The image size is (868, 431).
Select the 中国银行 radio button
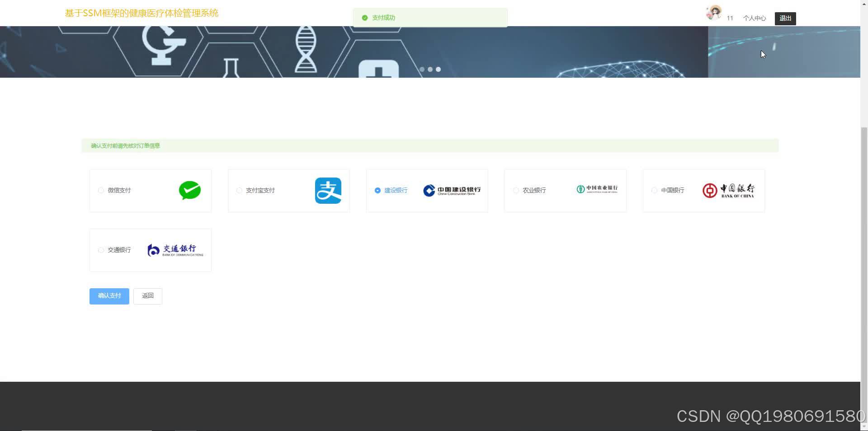click(654, 190)
